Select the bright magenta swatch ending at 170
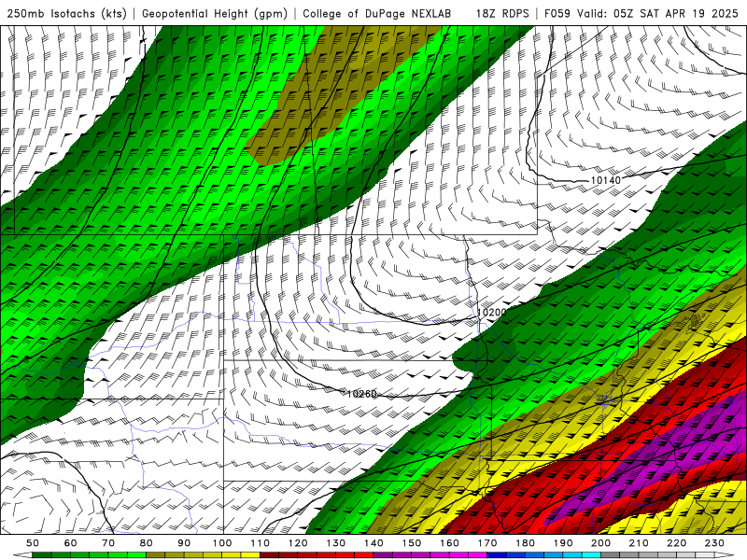 [477, 554]
